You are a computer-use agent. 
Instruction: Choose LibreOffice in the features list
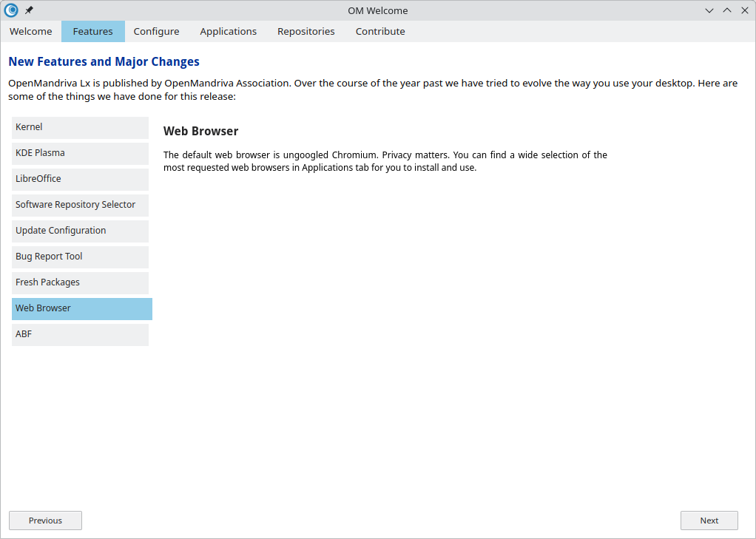click(80, 180)
